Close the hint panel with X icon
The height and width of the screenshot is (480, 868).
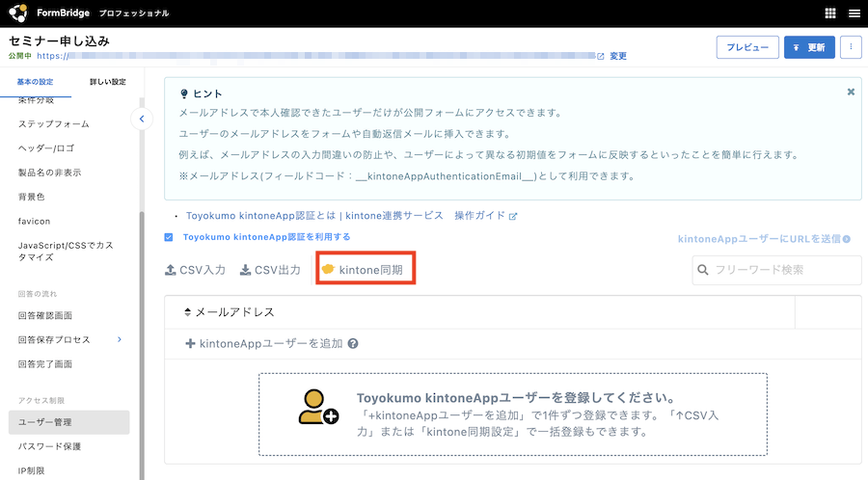click(x=851, y=93)
